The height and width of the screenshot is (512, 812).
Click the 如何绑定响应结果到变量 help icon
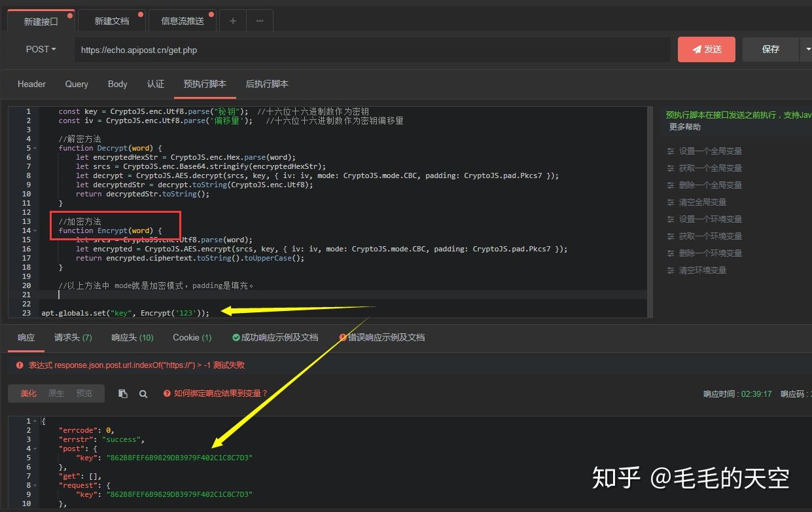point(165,393)
